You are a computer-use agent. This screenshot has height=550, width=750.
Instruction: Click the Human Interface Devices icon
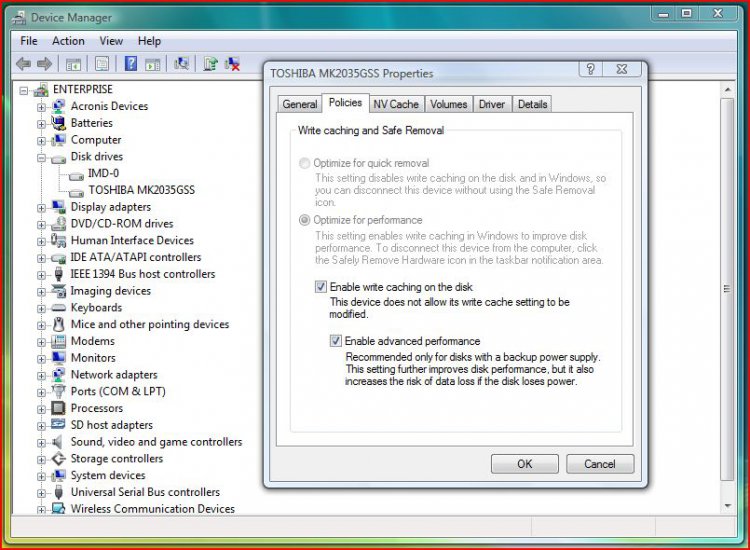coord(58,240)
